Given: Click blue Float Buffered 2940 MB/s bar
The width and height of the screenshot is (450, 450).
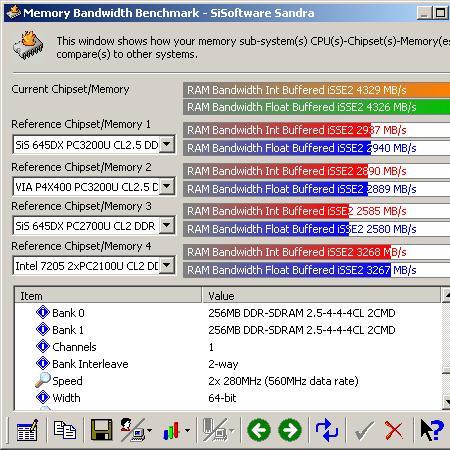Looking at the screenshot, I should click(277, 148).
